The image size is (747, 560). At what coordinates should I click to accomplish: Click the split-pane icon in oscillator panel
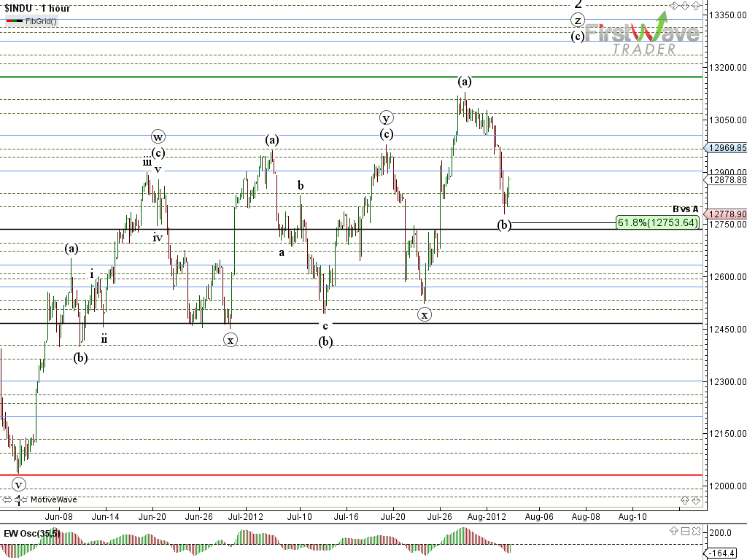(x=686, y=532)
